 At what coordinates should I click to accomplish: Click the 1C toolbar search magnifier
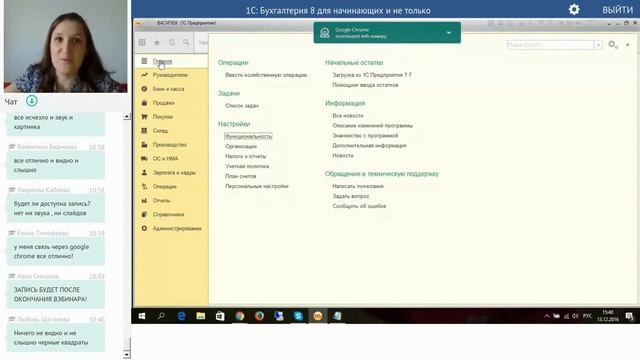pos(186,42)
